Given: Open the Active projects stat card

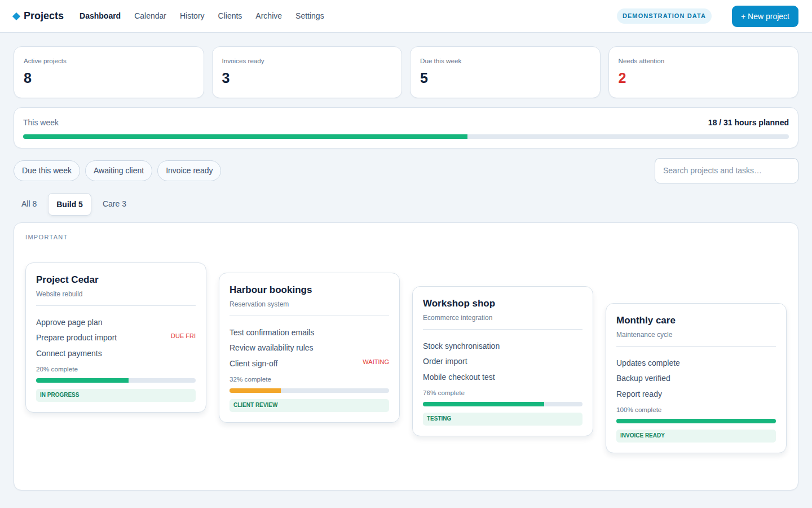Looking at the screenshot, I should click(109, 72).
